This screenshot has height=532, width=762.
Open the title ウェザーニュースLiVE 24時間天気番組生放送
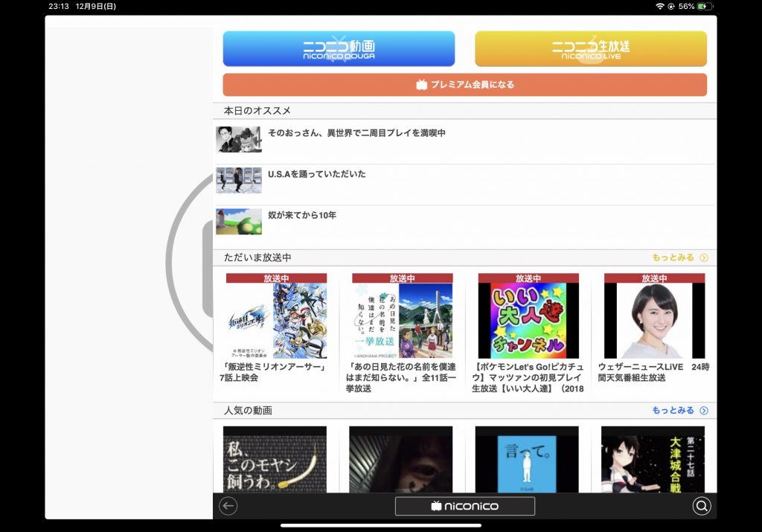coord(653,372)
